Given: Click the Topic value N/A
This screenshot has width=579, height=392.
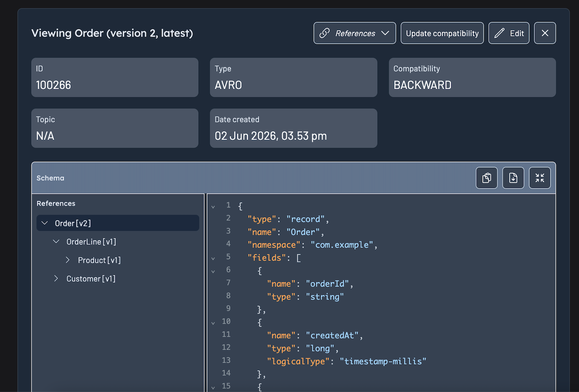Looking at the screenshot, I should tap(45, 136).
